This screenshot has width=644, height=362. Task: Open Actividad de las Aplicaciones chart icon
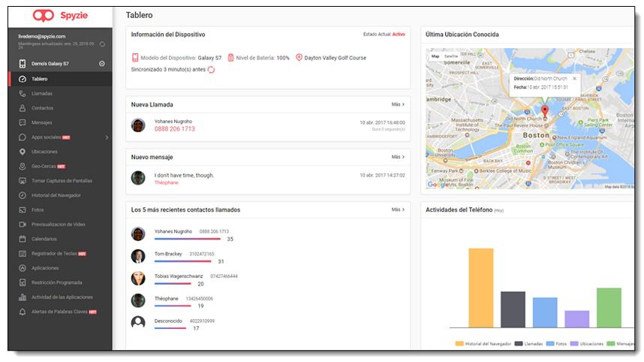pyautogui.click(x=23, y=297)
